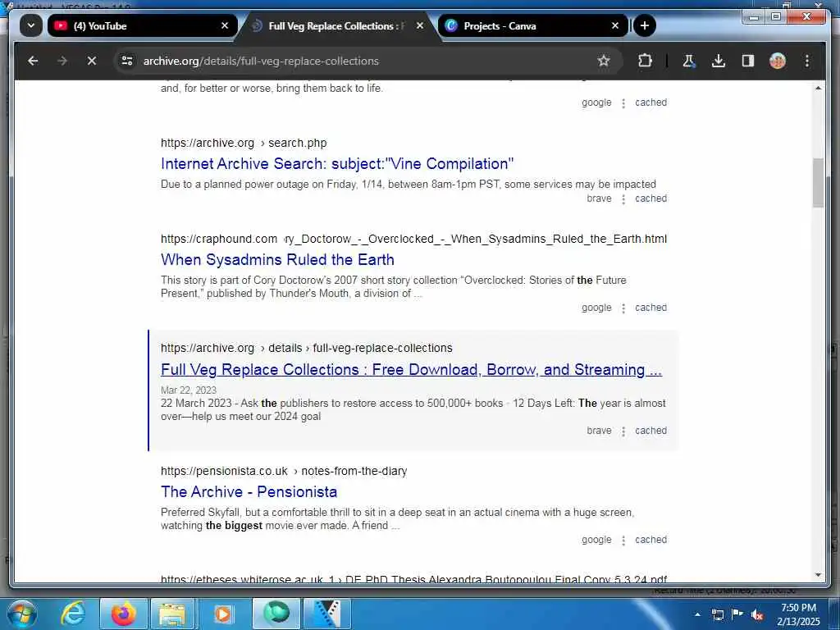Open The Archive - Pensionista link
Screen dimensions: 840x630
[249, 492]
